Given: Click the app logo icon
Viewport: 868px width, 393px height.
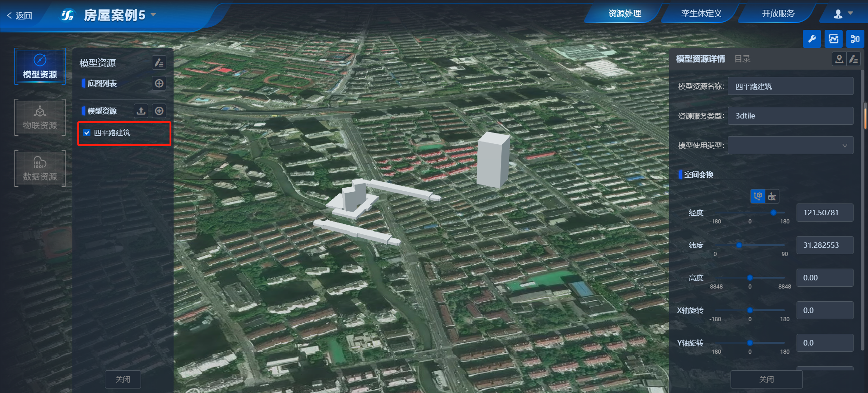Looking at the screenshot, I should 67,15.
